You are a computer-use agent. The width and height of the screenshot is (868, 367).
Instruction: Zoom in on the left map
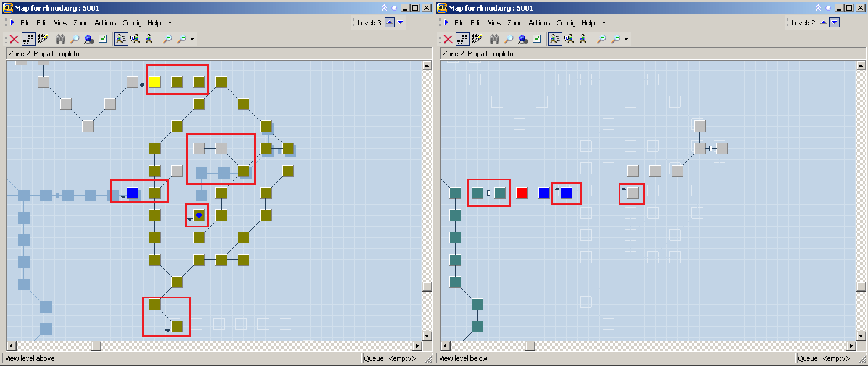coord(167,39)
